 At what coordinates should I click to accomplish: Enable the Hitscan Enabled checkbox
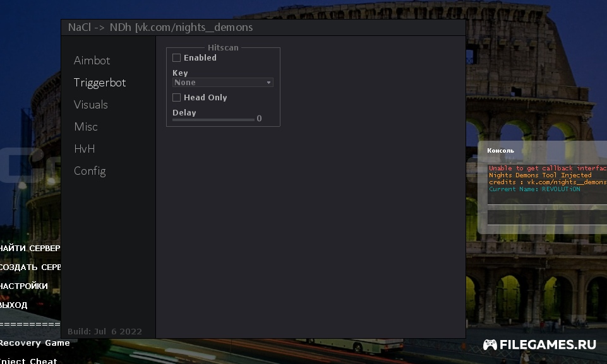176,58
